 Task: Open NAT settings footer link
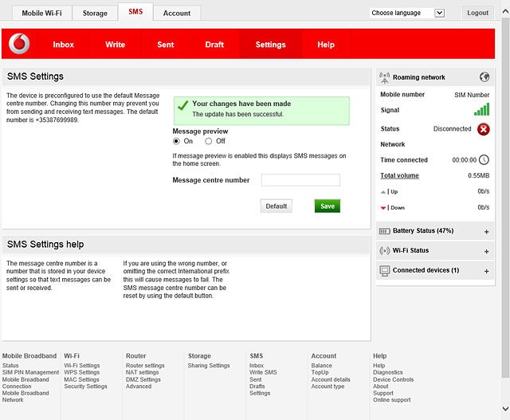[x=142, y=372]
